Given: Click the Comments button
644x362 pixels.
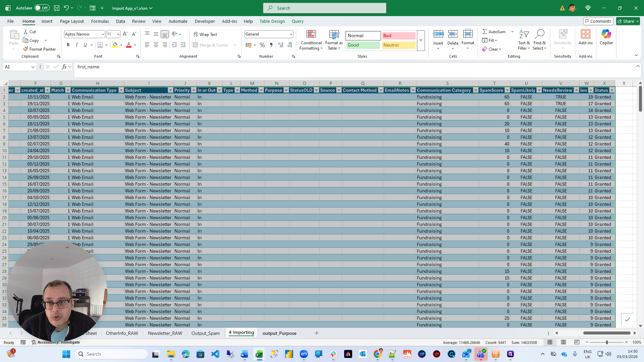Looking at the screenshot, I should pyautogui.click(x=598, y=21).
